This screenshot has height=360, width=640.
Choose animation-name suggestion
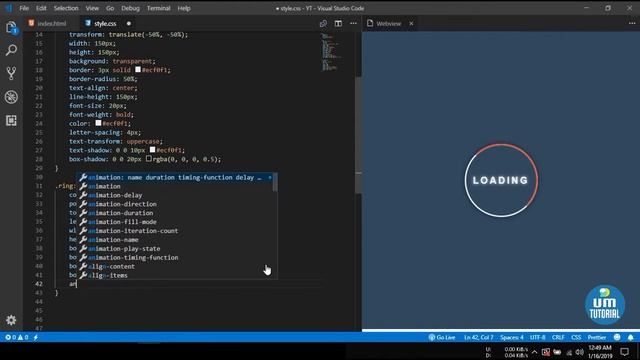175,240
